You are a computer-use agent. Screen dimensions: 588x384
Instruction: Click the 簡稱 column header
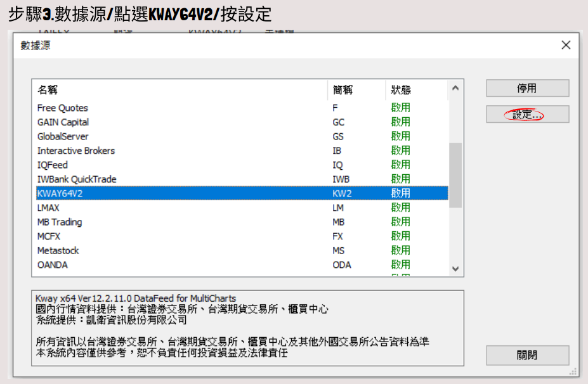(x=356, y=90)
